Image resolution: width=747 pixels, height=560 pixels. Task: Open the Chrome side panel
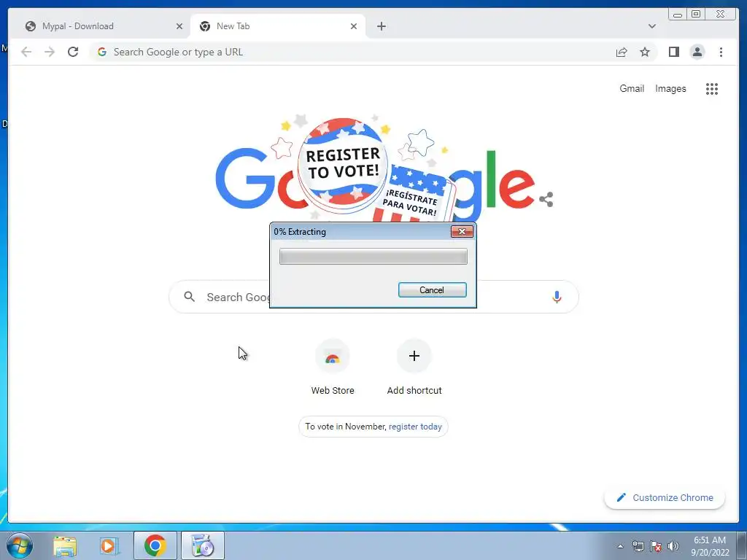point(673,52)
